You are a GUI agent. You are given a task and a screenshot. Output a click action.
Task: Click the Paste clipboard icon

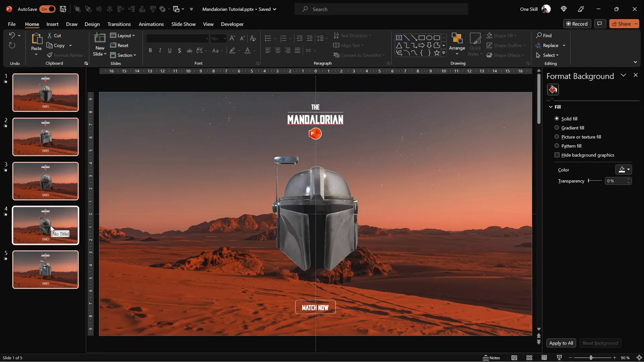tap(36, 39)
